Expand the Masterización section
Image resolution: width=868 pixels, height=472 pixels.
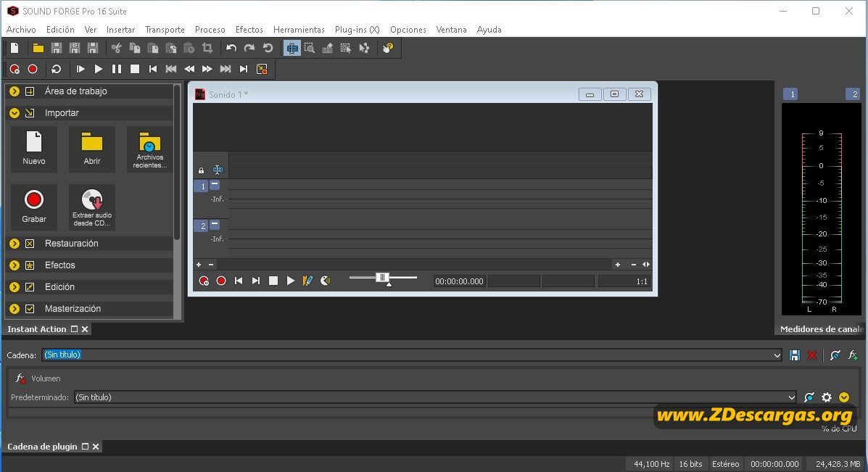15,309
